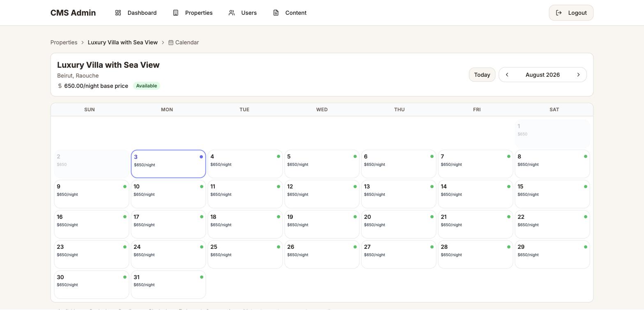The image size is (644, 310).
Task: Click the green availability dot on August 31
Action: [202, 277]
